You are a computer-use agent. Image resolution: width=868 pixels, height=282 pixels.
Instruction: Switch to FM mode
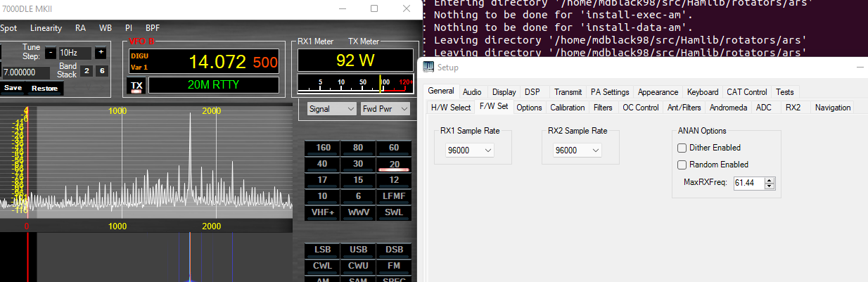(394, 267)
